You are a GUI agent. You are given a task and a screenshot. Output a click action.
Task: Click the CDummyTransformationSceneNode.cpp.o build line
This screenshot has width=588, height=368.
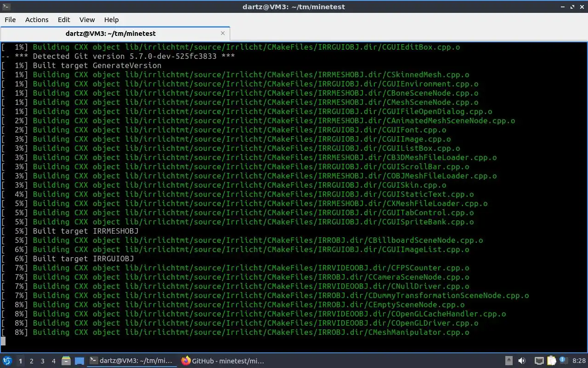point(265,295)
